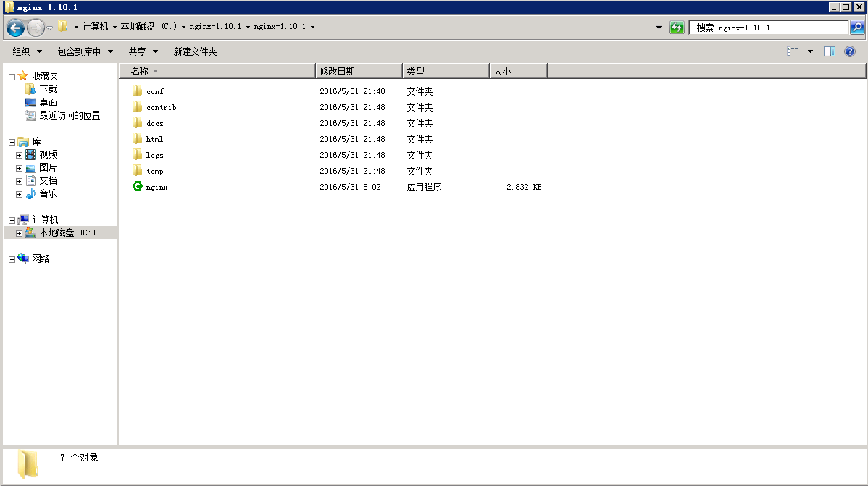This screenshot has height=486, width=868.
Task: Click the 2,832 KB size value
Action: 524,187
